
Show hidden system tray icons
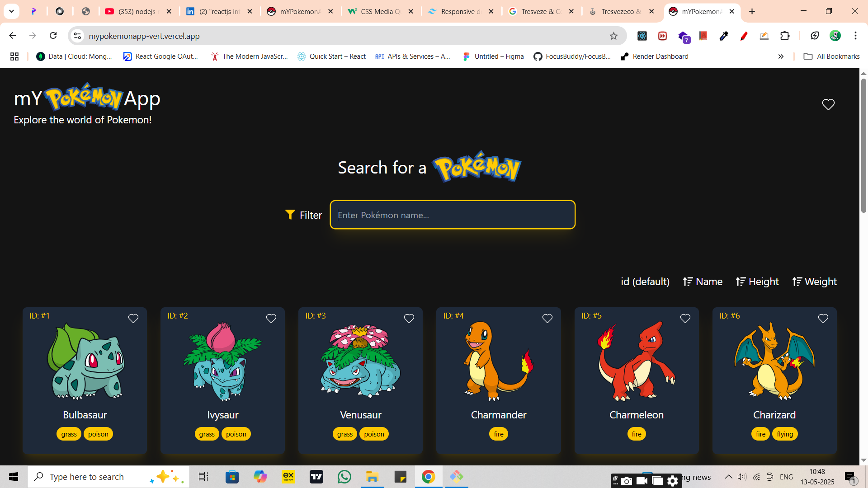click(728, 477)
